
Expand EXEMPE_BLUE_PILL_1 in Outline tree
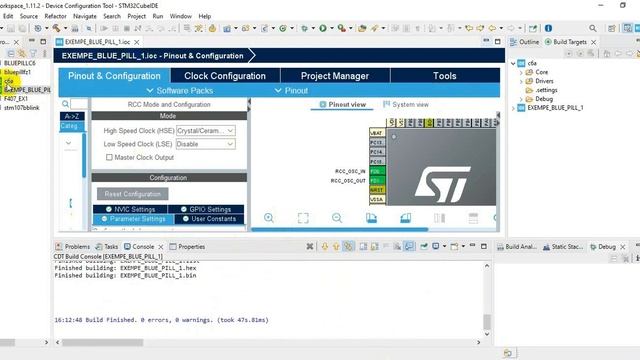pyautogui.click(x=513, y=108)
